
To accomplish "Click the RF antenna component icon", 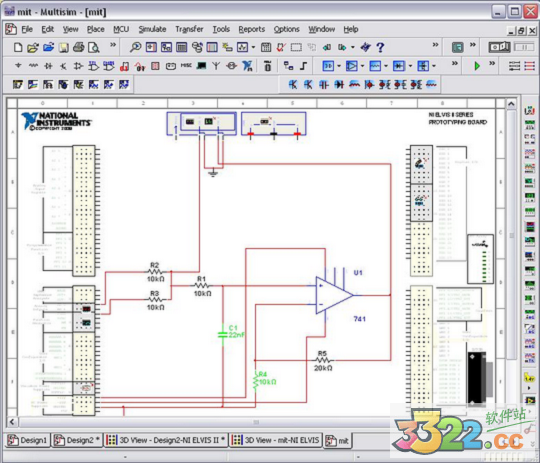I will pyautogui.click(x=216, y=65).
